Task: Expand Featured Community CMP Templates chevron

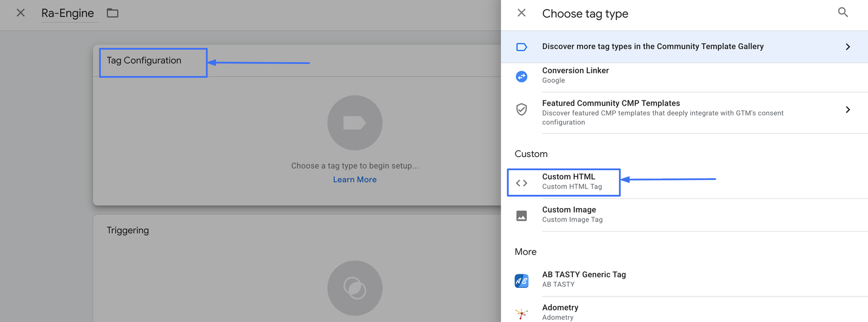Action: click(847, 110)
